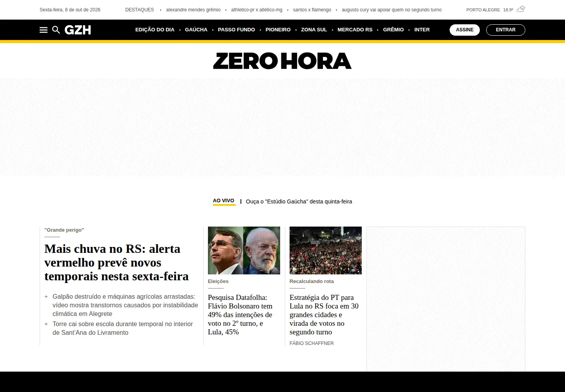Click the Assine button
This screenshot has height=392, width=565.
[465, 30]
